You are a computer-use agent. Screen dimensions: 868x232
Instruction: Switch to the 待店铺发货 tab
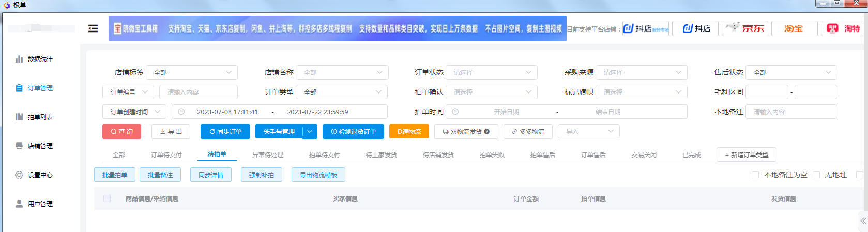(x=438, y=155)
